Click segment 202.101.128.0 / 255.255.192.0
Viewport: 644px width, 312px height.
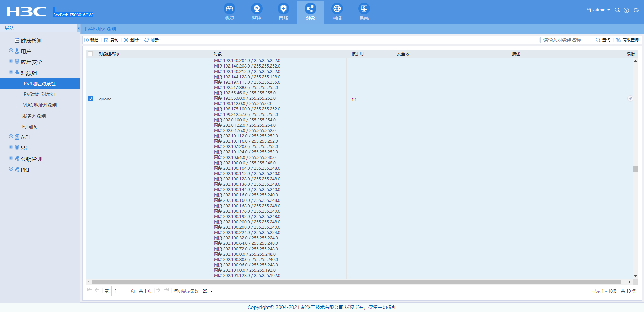coord(247,276)
